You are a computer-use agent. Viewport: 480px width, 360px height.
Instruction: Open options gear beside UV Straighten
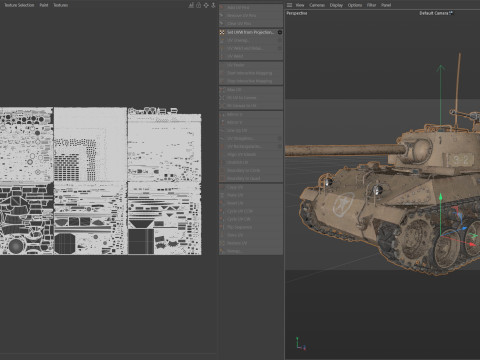coord(280,138)
